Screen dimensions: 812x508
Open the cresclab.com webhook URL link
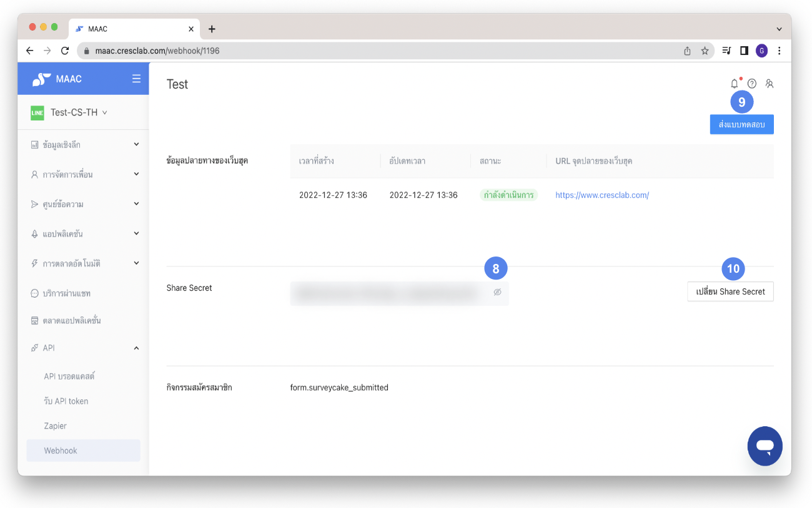(602, 195)
